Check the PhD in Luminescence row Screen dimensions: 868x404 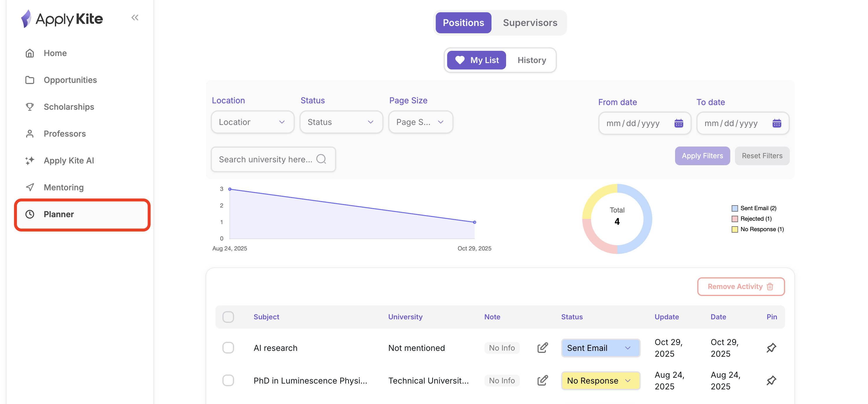[x=229, y=380]
